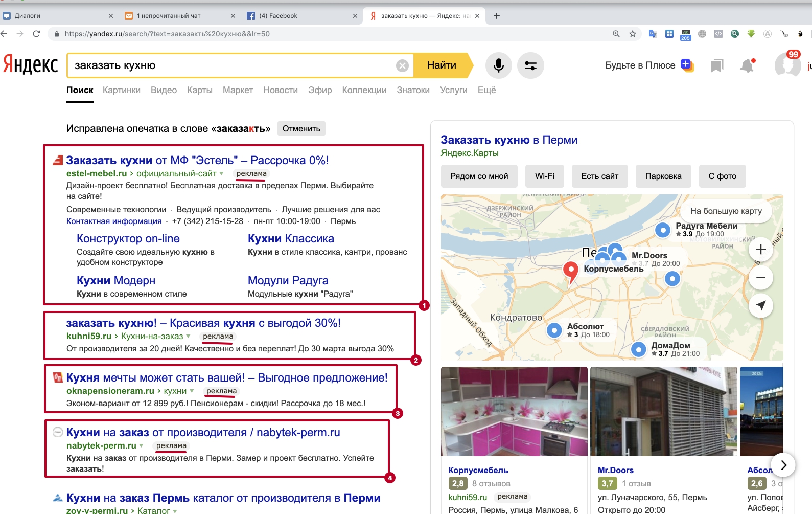
Task: Click the microphone voice search icon
Action: pos(498,65)
